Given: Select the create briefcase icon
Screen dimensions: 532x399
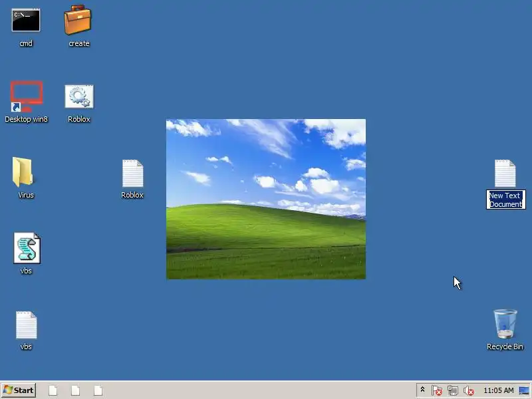Looking at the screenshot, I should click(78, 20).
